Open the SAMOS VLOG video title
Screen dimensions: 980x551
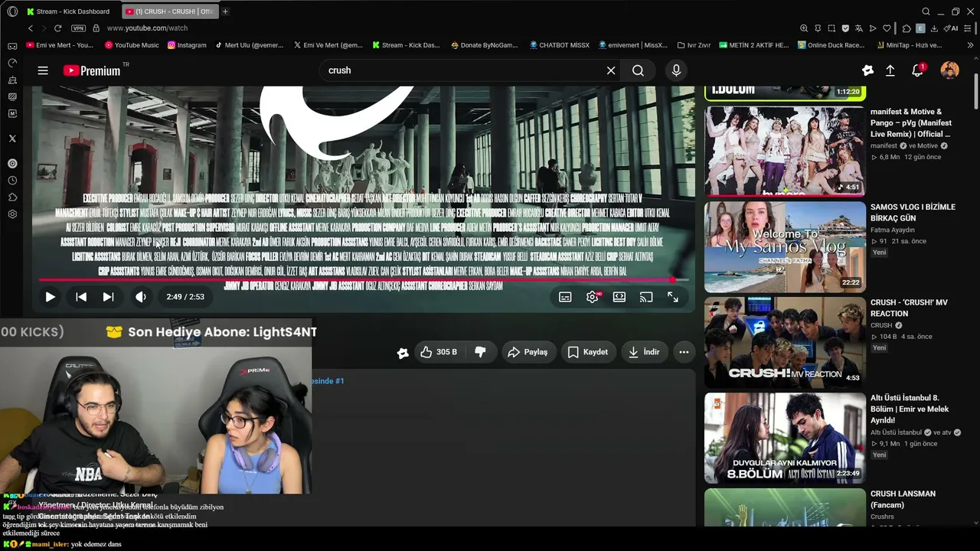pos(913,213)
